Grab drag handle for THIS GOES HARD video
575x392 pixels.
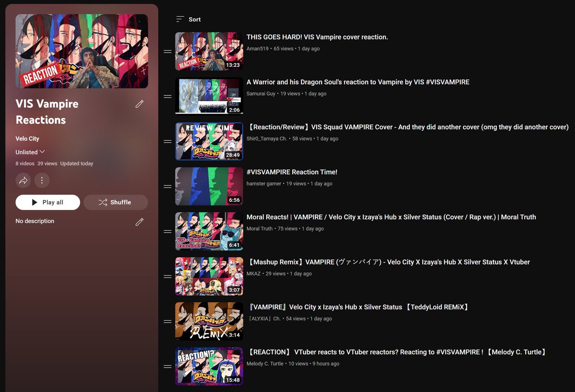pyautogui.click(x=168, y=51)
